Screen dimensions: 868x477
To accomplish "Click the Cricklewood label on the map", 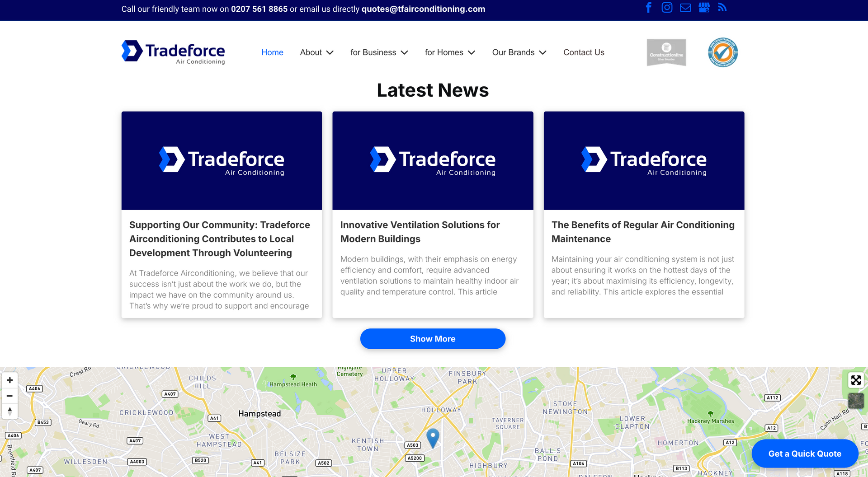I will (x=146, y=412).
